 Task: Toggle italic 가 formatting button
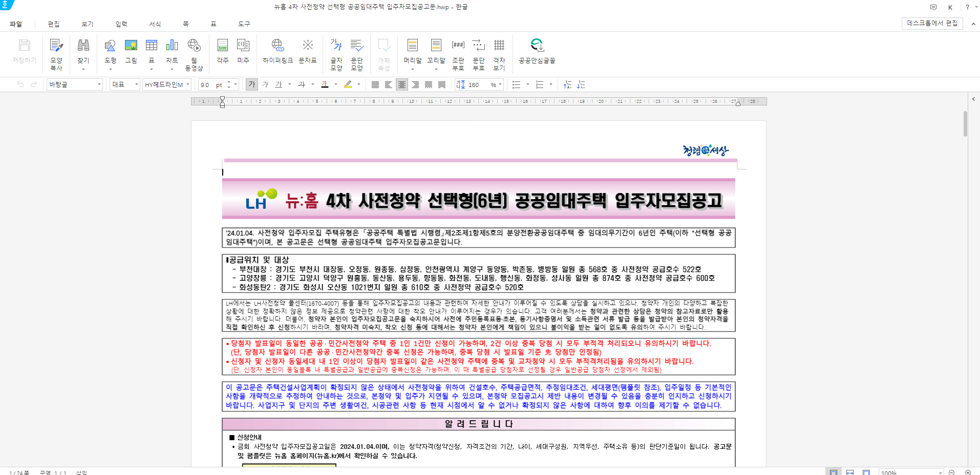tap(265, 84)
